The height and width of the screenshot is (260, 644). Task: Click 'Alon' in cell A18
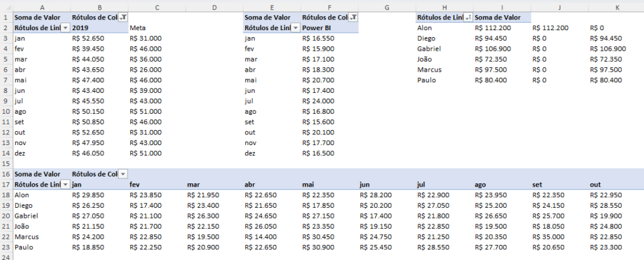pyautogui.click(x=22, y=195)
